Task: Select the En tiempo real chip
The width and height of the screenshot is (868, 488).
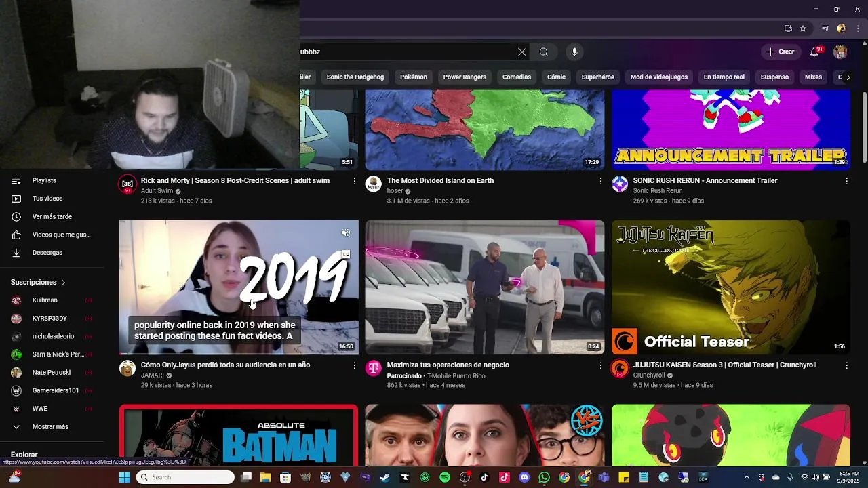Action: (x=724, y=77)
